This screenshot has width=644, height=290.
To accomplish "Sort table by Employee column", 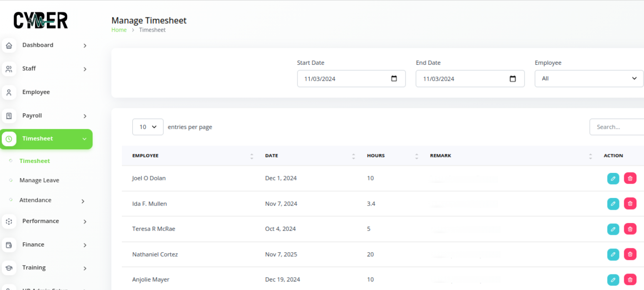I will click(251, 156).
